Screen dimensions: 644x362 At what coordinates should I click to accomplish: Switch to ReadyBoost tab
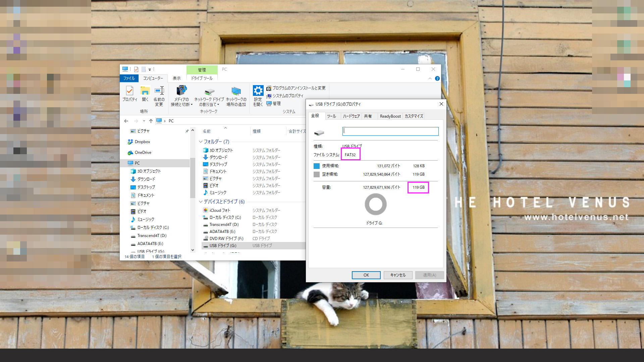390,116
